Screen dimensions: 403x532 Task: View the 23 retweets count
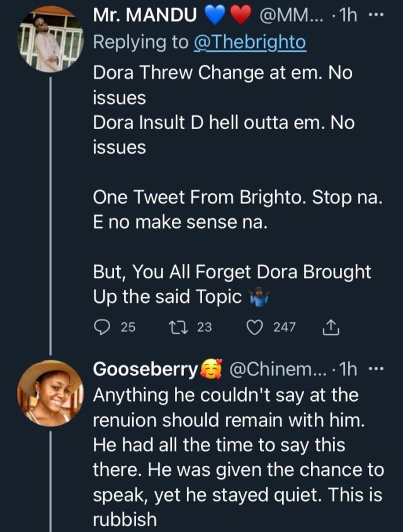(x=204, y=327)
